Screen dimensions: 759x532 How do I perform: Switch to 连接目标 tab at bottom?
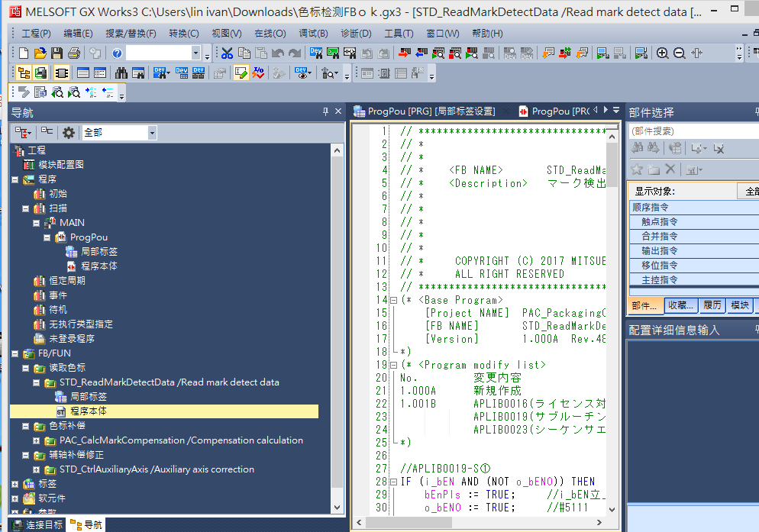pyautogui.click(x=35, y=524)
